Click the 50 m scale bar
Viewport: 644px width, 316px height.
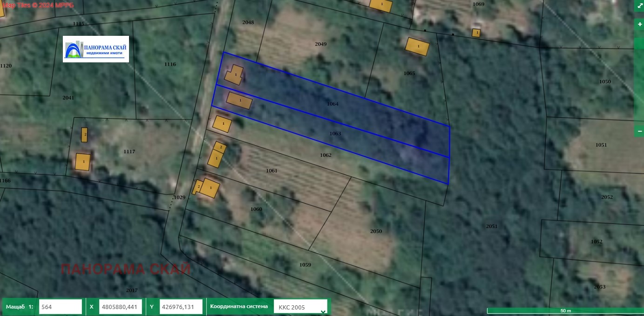point(565,310)
